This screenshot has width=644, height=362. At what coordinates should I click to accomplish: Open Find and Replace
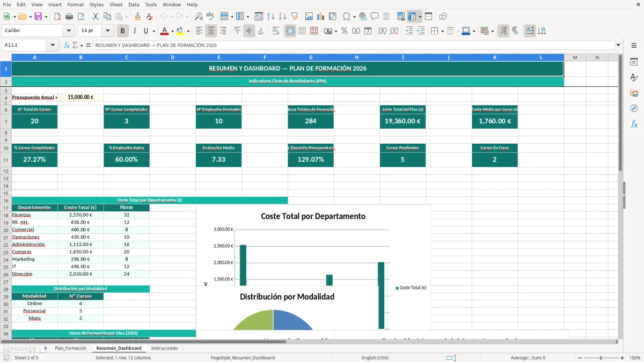pos(199,17)
